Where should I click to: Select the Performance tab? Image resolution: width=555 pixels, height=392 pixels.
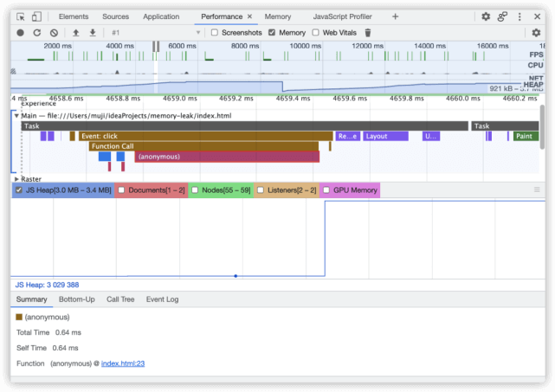222,16
